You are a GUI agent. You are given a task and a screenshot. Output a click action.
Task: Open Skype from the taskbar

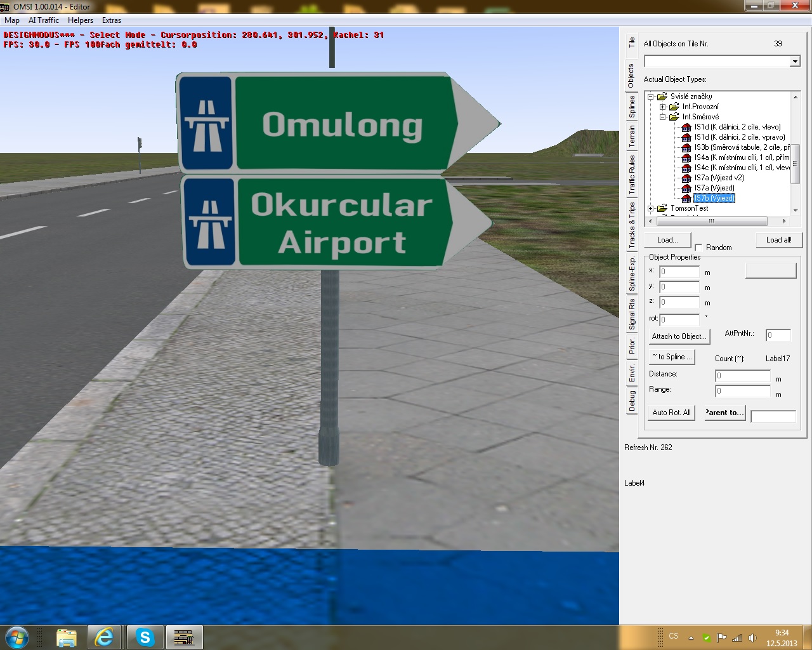point(145,637)
